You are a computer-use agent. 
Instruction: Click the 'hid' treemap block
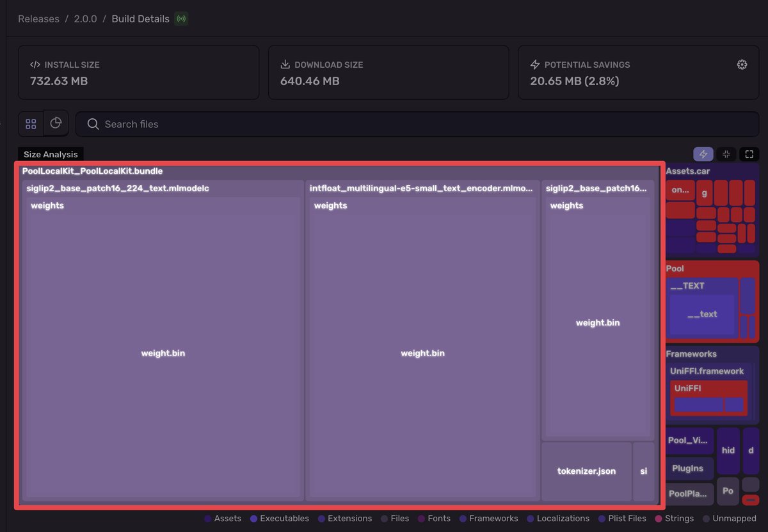(x=728, y=450)
